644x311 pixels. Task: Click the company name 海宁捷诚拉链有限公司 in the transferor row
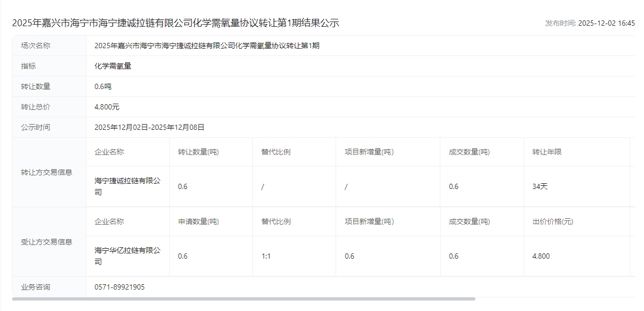tap(127, 186)
